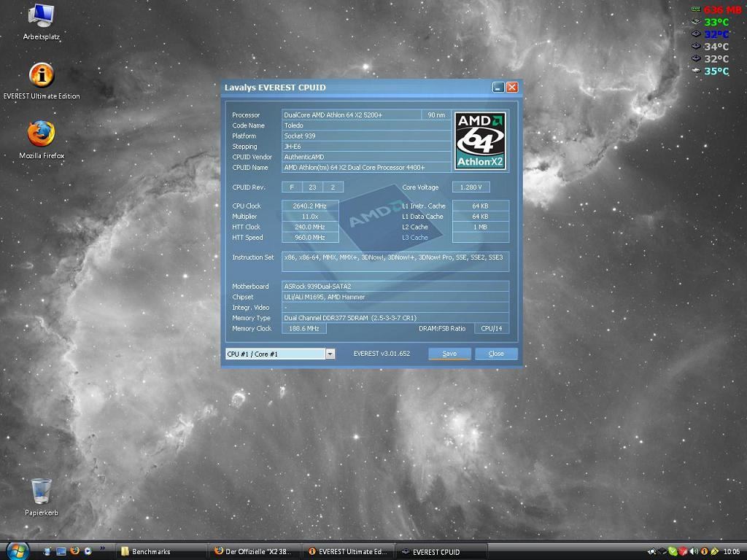The height and width of the screenshot is (560, 747).
Task: Click the volume speaker tray icon
Action: (694, 551)
